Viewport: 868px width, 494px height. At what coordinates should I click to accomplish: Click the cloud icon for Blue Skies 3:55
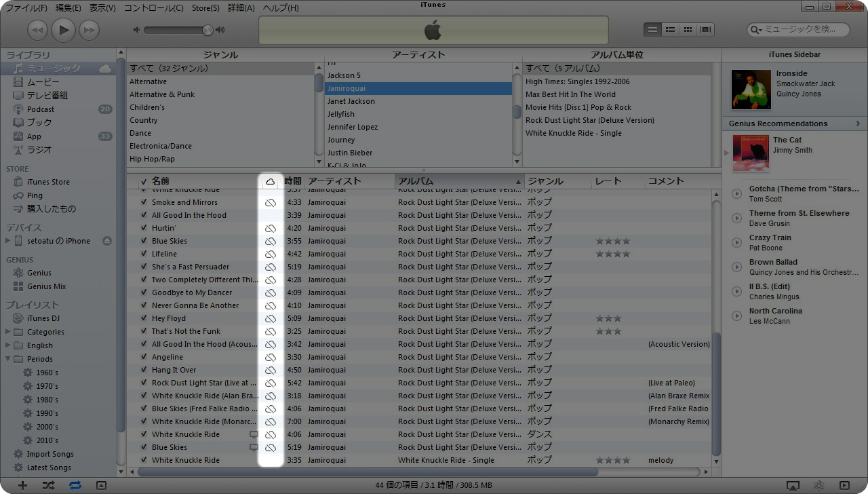click(x=270, y=241)
